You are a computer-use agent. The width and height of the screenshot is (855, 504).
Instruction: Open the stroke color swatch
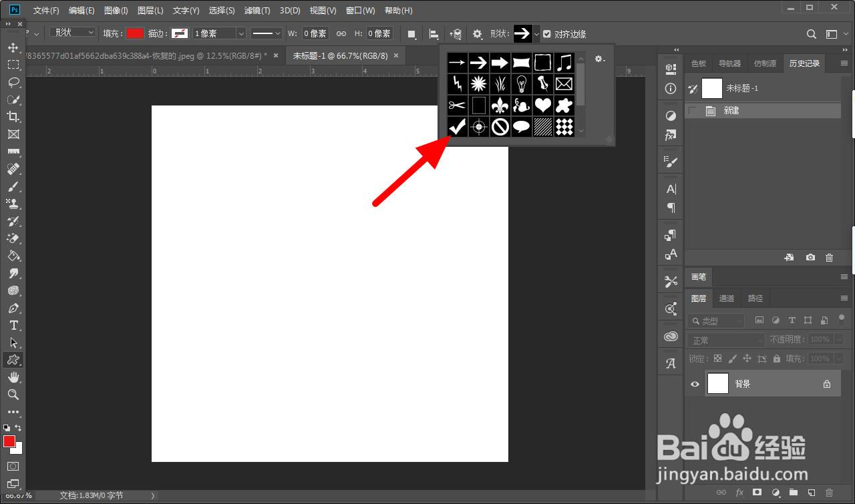click(180, 33)
